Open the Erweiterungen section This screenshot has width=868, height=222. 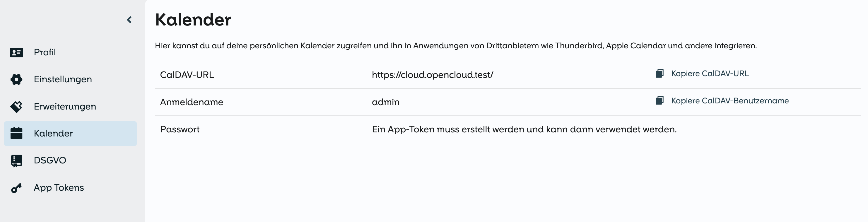(x=65, y=106)
